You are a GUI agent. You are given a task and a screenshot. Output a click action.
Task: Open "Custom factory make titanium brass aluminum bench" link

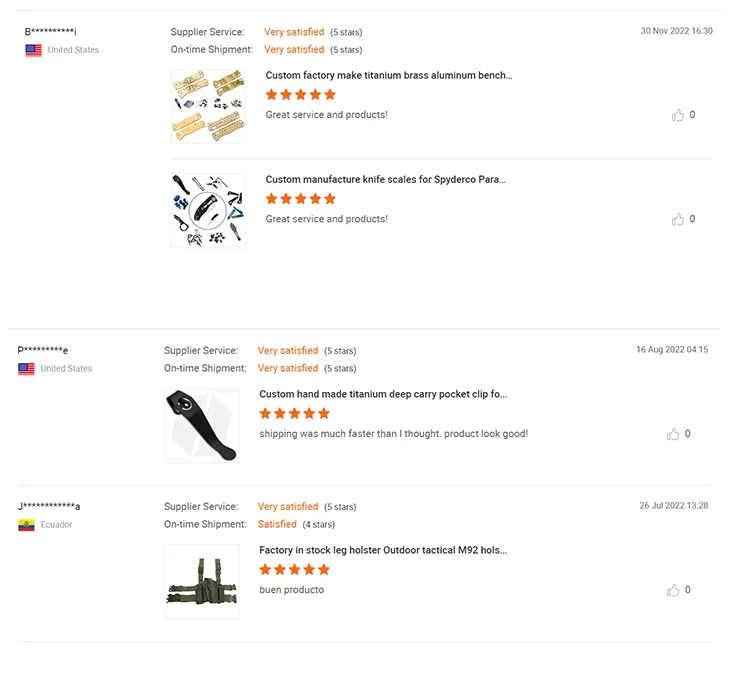click(x=389, y=75)
